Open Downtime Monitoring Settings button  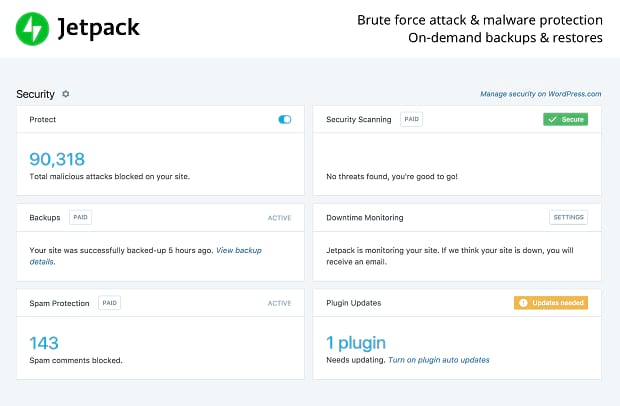coord(568,217)
